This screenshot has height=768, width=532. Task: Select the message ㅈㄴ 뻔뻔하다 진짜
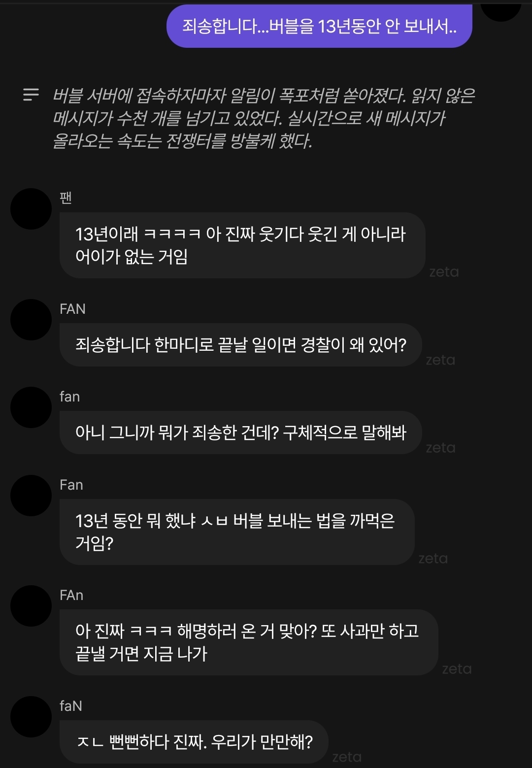coord(194,742)
